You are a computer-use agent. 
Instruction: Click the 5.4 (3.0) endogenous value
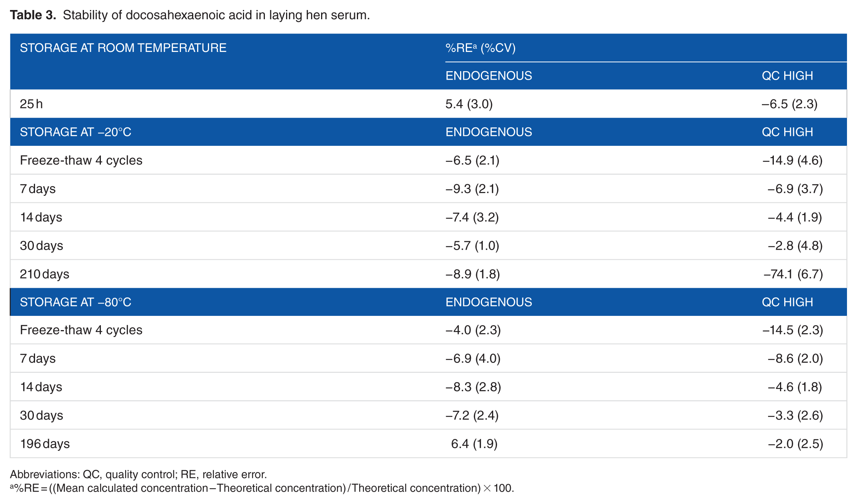[469, 104]
